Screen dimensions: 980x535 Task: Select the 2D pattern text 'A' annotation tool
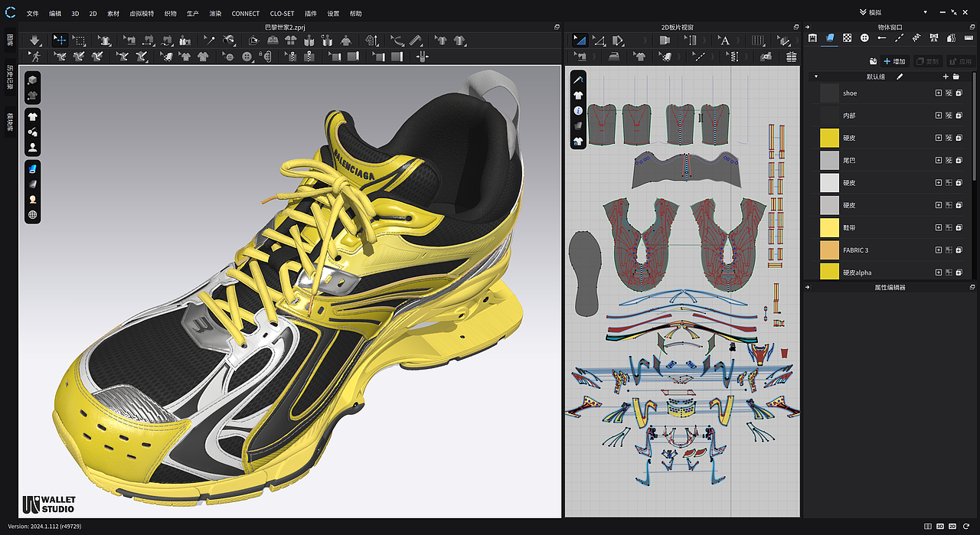click(x=724, y=40)
